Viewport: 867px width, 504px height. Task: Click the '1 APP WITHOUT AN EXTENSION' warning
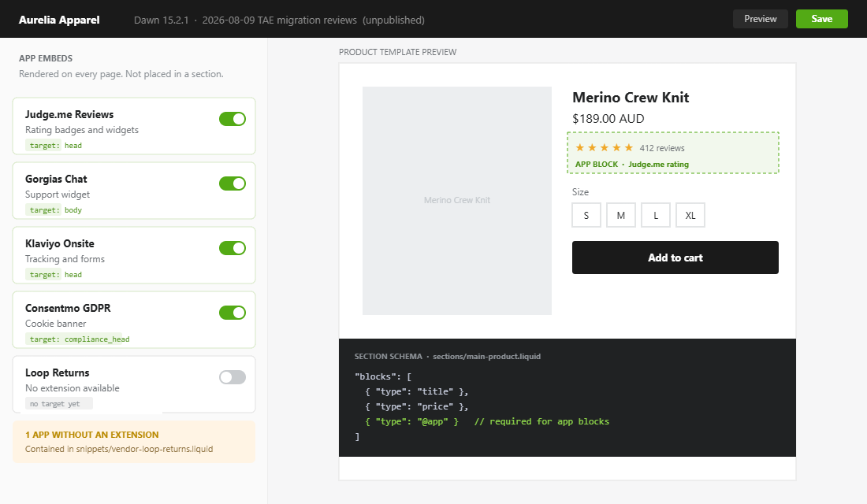click(91, 435)
